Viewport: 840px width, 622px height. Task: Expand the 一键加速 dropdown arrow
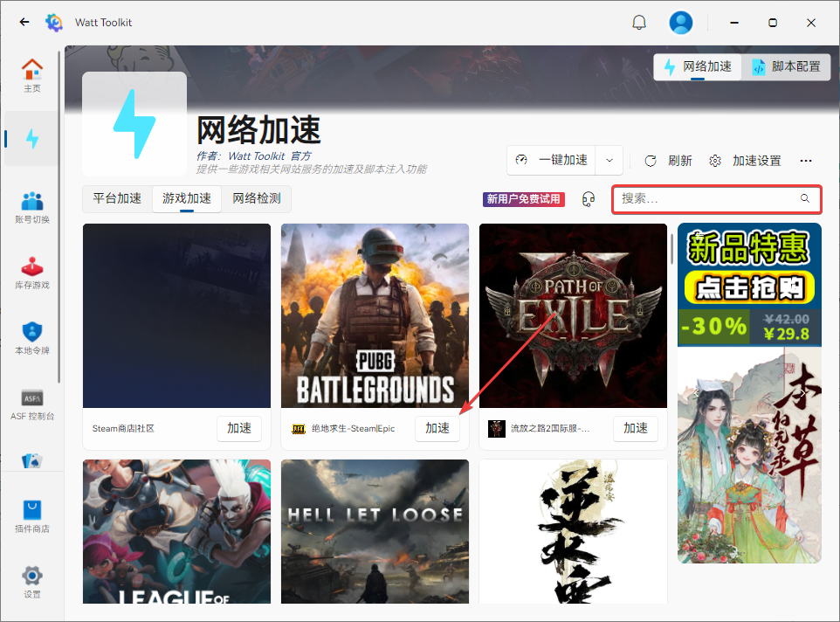(609, 161)
